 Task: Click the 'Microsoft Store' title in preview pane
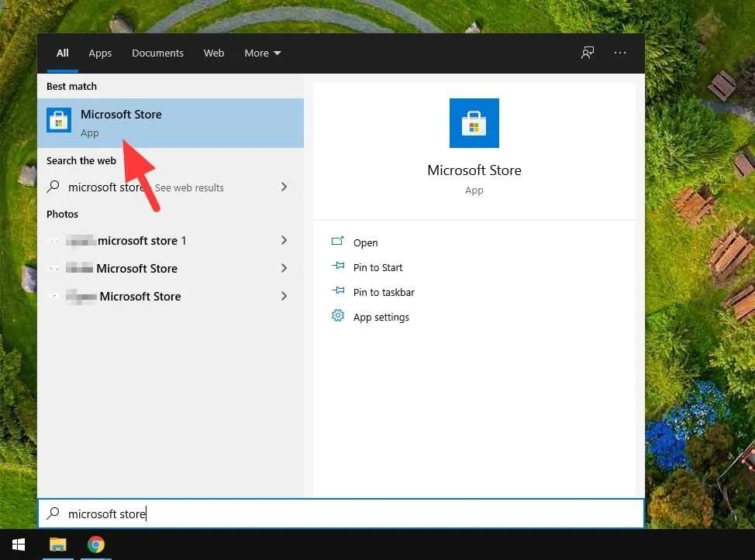[474, 170]
